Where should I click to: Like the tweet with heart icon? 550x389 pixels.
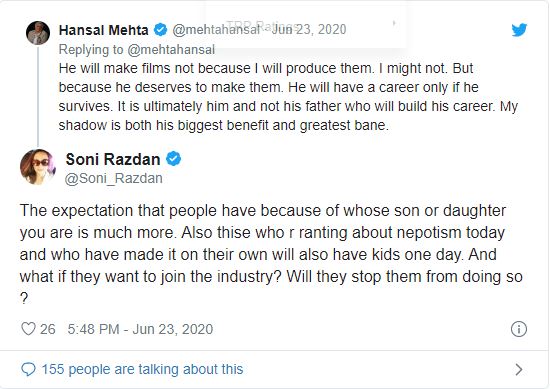(28, 329)
